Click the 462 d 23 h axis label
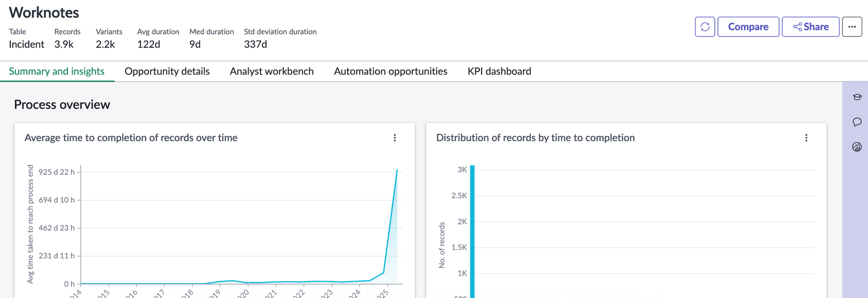Image resolution: width=868 pixels, height=298 pixels. 56,228
